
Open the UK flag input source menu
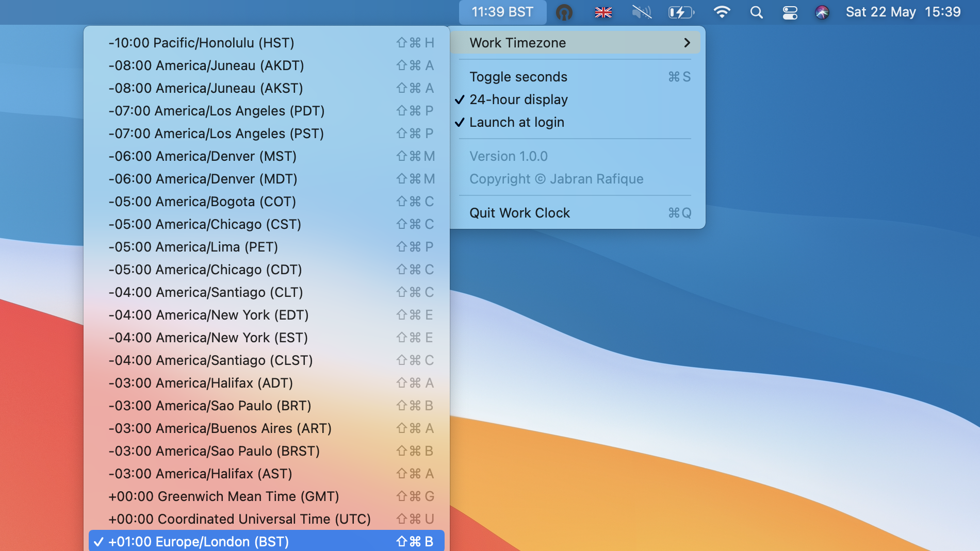pos(603,12)
